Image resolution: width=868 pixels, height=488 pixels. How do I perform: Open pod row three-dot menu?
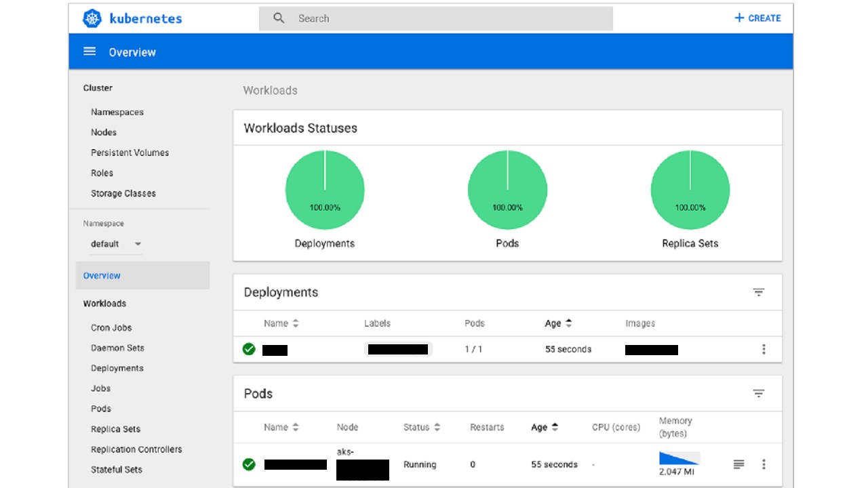coord(764,464)
